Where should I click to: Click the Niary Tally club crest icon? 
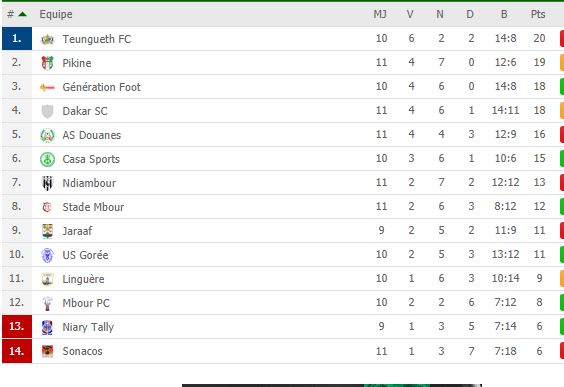[x=47, y=327]
